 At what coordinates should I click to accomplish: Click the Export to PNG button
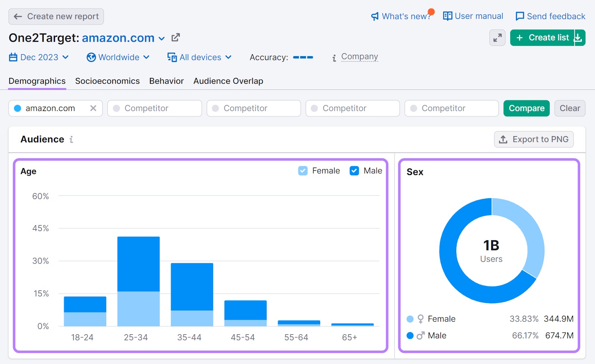[x=534, y=139]
